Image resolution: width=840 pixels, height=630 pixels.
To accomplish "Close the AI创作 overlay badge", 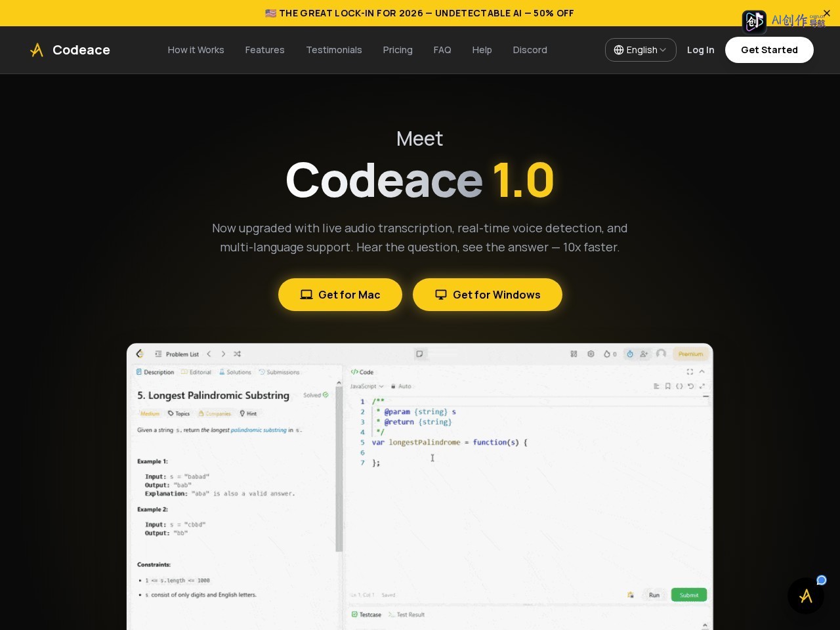I will [827, 13].
